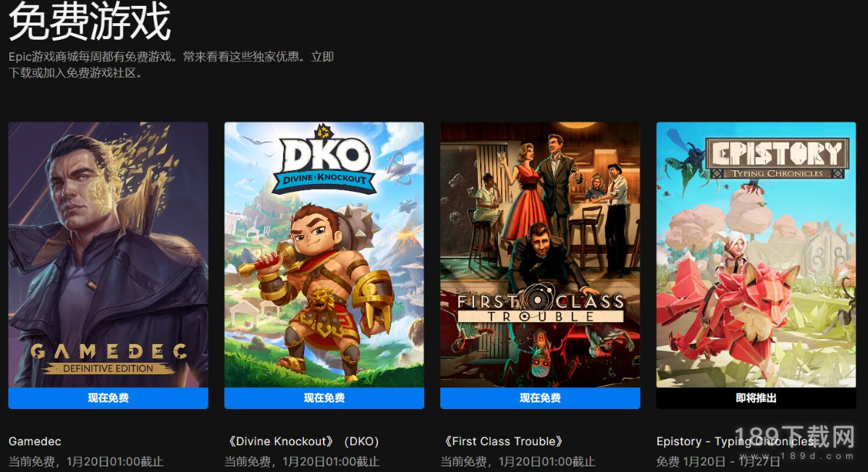Click the First Class Trouble logo emblem
Viewport: 868px width, 472px height.
click(x=540, y=306)
